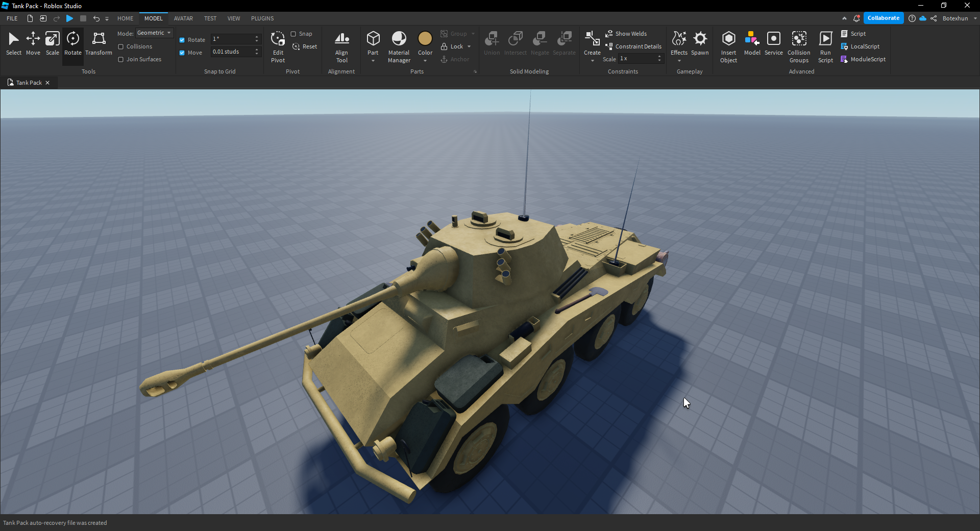Switch to the TEST ribbon tab
Viewport: 980px width, 531px height.
tap(210, 18)
